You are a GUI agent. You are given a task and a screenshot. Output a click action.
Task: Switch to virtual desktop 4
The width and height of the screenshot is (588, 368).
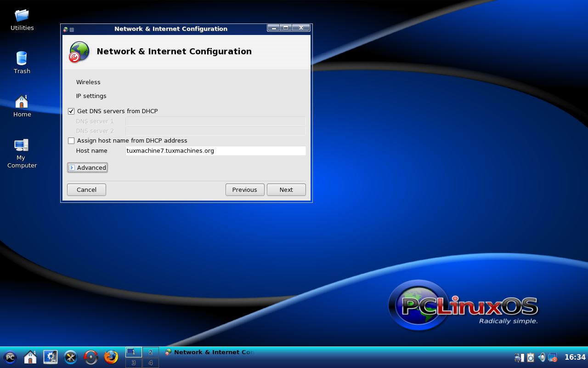point(150,363)
